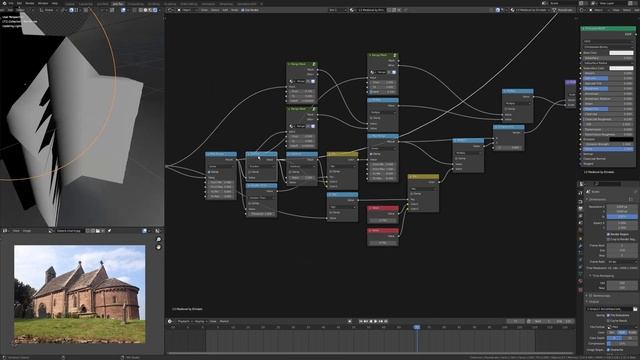Click the Base Color swatch on Principled BSDF

[x=621, y=53]
